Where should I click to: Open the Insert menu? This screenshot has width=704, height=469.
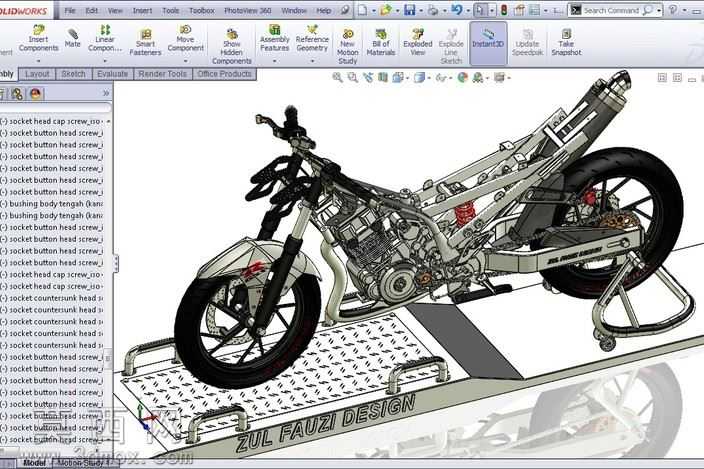[142, 10]
